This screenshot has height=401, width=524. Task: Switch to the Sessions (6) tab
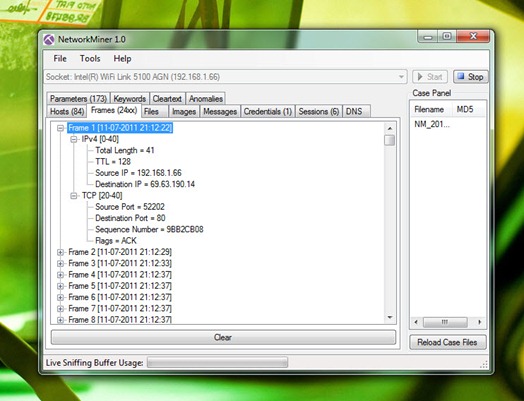pos(319,111)
